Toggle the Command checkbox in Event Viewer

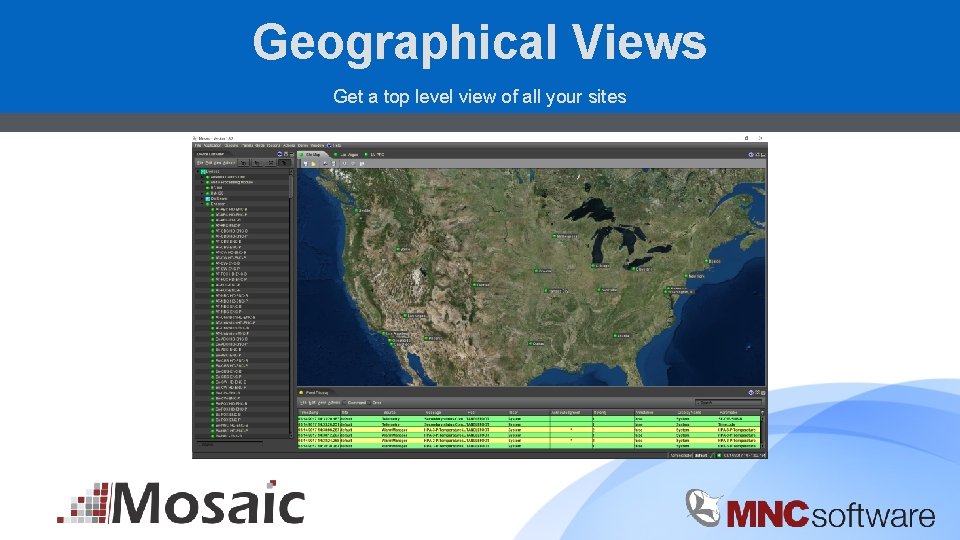coord(345,402)
